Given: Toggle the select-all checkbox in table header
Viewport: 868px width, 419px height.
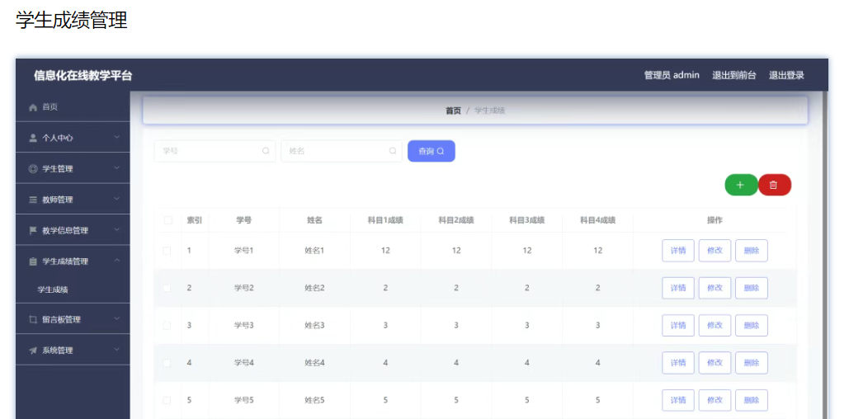Looking at the screenshot, I should (167, 220).
